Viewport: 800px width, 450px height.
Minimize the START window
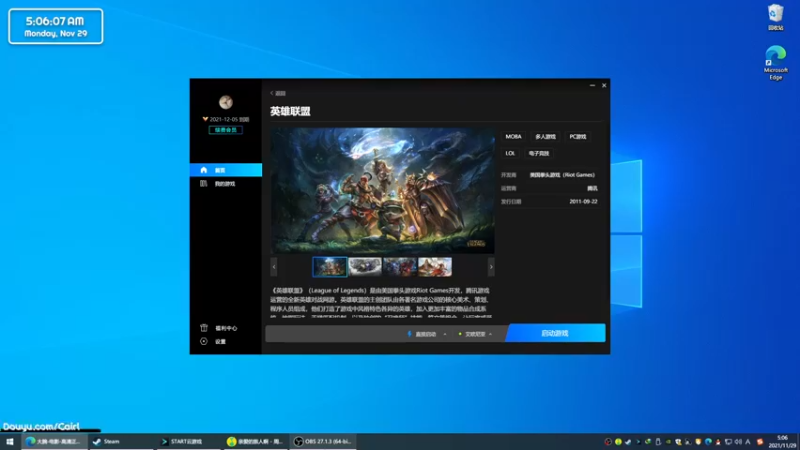(592, 86)
